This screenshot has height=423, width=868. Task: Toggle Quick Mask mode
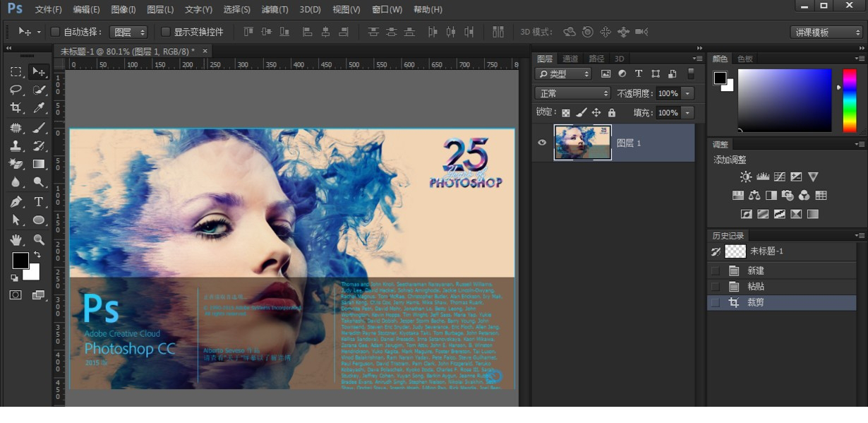[16, 295]
